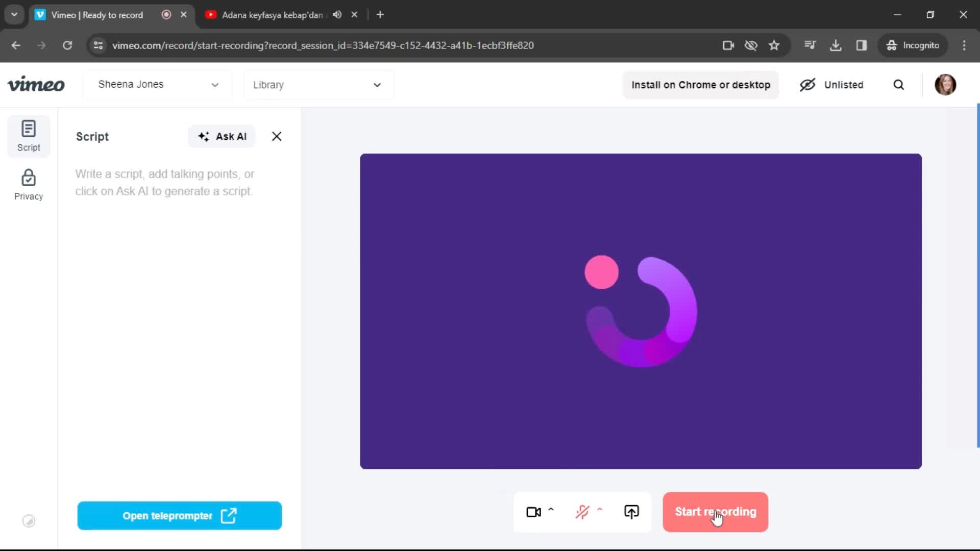Image resolution: width=980 pixels, height=551 pixels.
Task: Toggle the microphone mute icon
Action: click(583, 512)
